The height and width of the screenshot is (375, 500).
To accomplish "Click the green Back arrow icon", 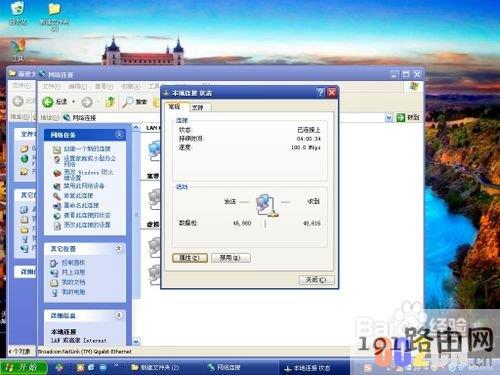I will coord(48,102).
